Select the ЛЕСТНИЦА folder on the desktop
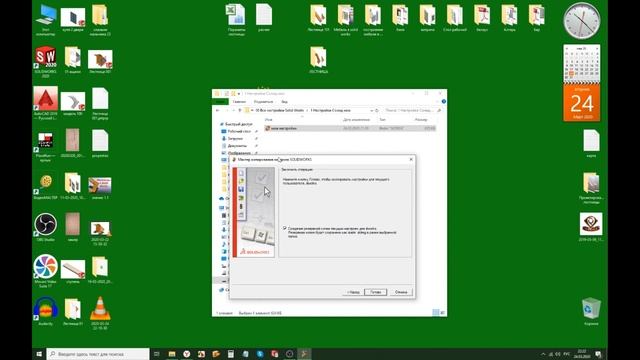Image resolution: width=640 pixels, height=360 pixels. click(x=318, y=60)
